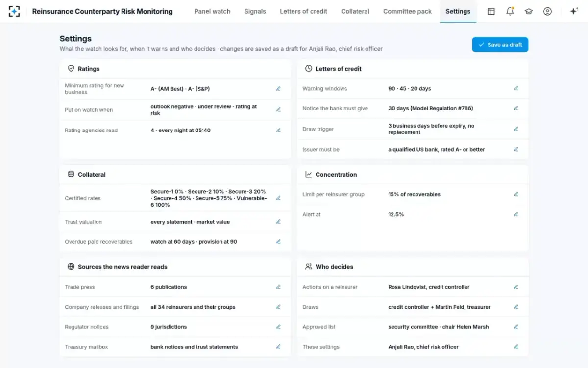This screenshot has width=588, height=368.
Task: Open the notifications bell
Action: pos(510,11)
